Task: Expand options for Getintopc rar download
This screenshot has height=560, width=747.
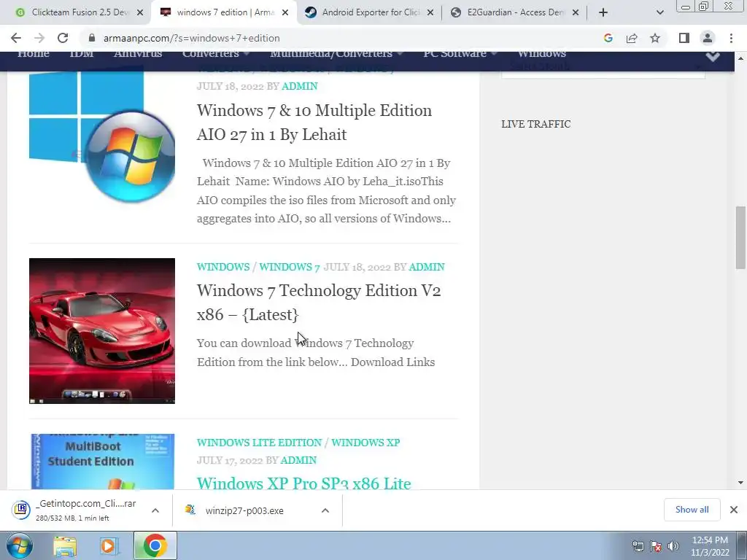Action: 155,510
